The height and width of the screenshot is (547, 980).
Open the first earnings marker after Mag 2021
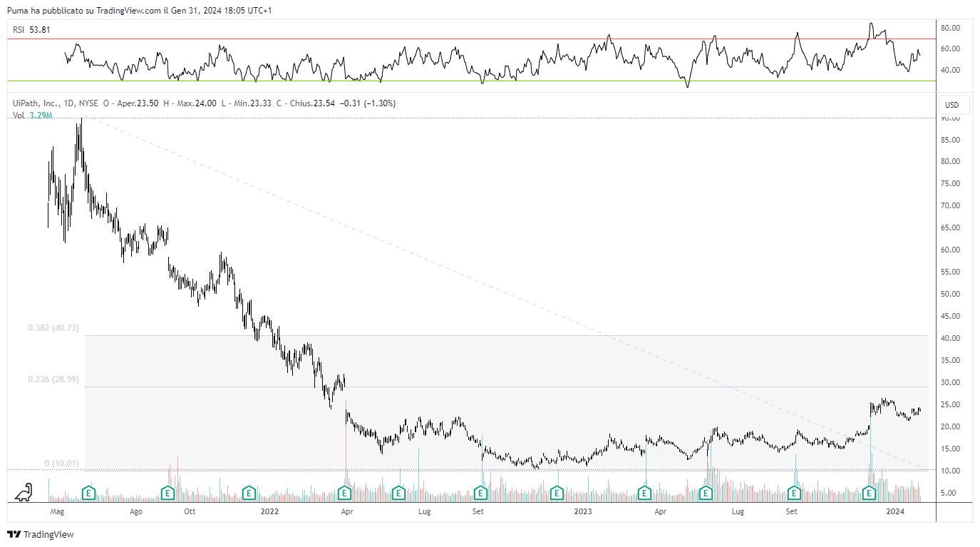click(x=89, y=493)
